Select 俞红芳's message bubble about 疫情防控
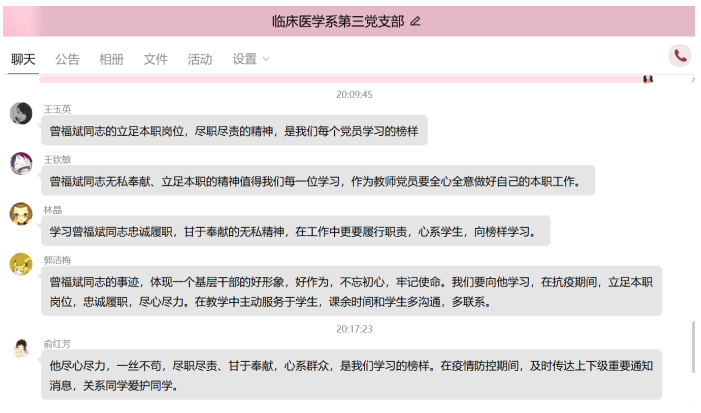Viewport: 701px width, 413px height. point(350,375)
